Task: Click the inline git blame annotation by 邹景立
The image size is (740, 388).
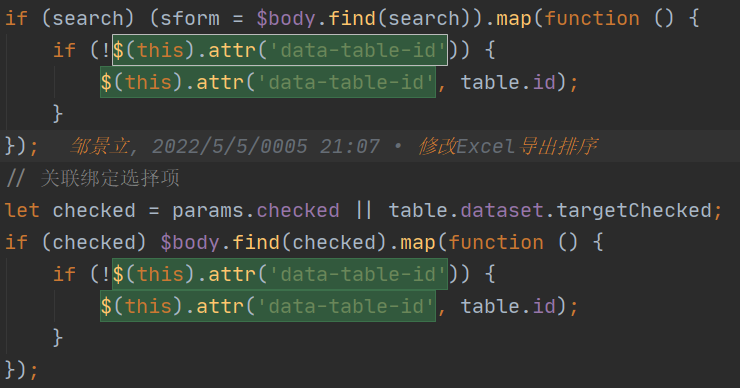Action: [x=333, y=146]
